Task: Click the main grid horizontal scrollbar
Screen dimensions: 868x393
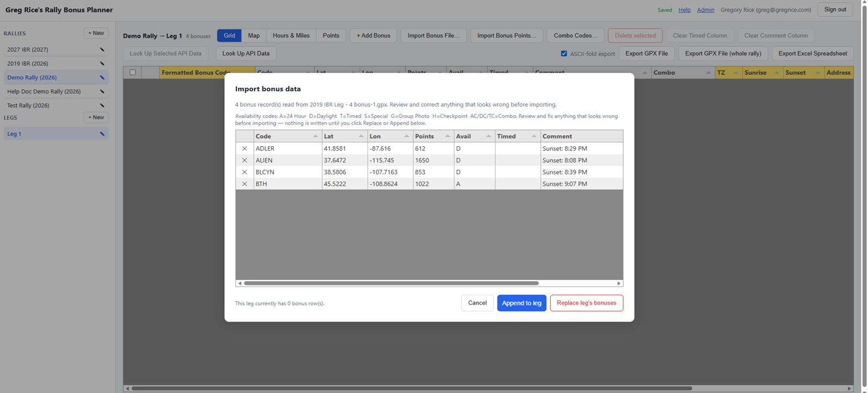Action: coord(411,389)
